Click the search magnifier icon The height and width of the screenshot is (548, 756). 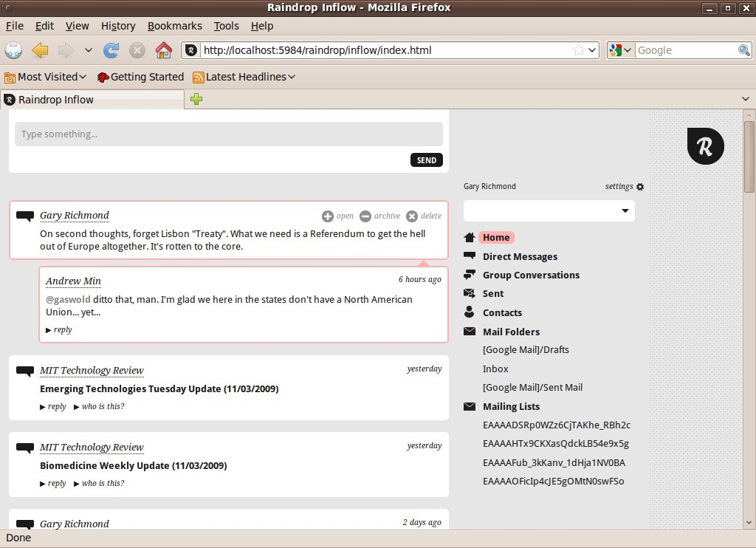(744, 50)
